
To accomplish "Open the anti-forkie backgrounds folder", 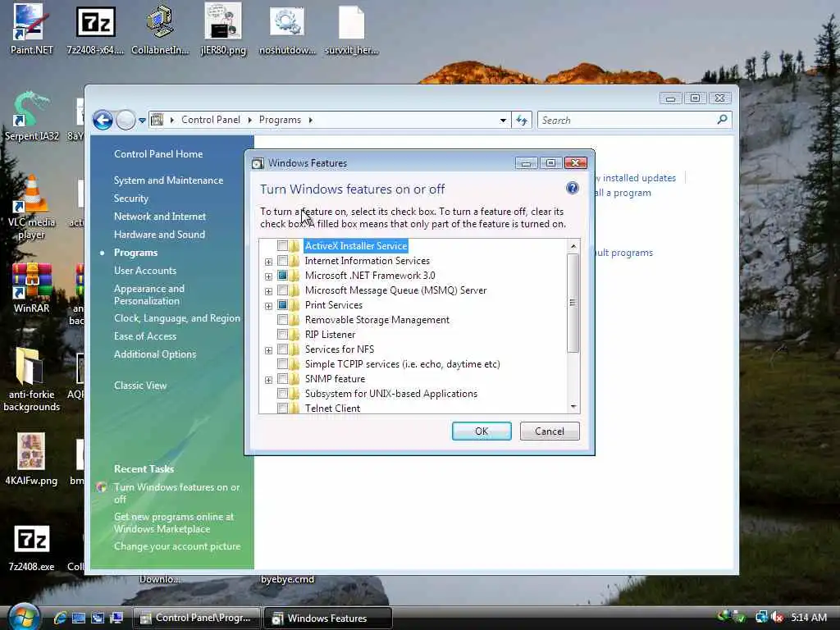I will [31, 377].
